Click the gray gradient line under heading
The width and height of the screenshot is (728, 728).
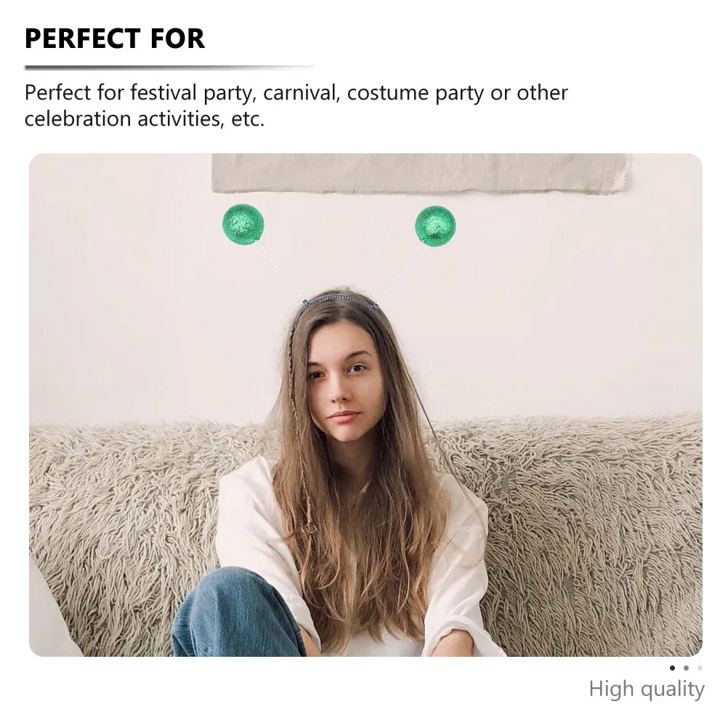click(x=170, y=68)
